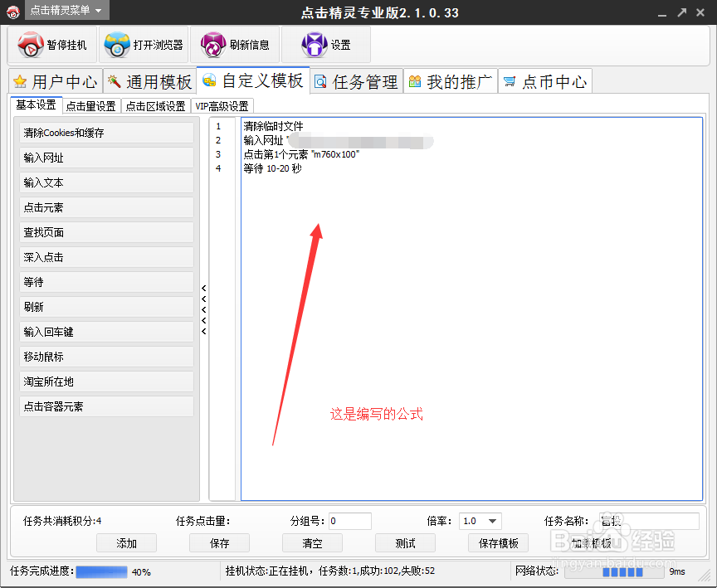Click the 分组号 input field
This screenshot has width=717, height=588.
point(349,522)
